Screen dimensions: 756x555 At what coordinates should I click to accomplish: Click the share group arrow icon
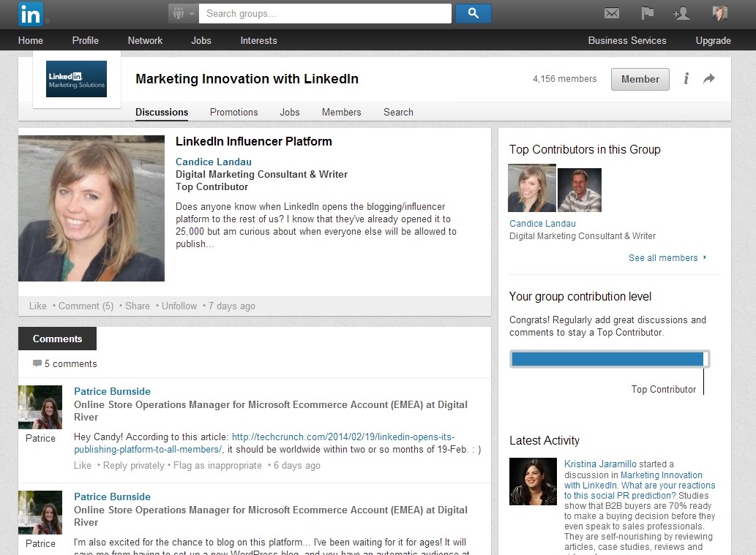(x=708, y=79)
